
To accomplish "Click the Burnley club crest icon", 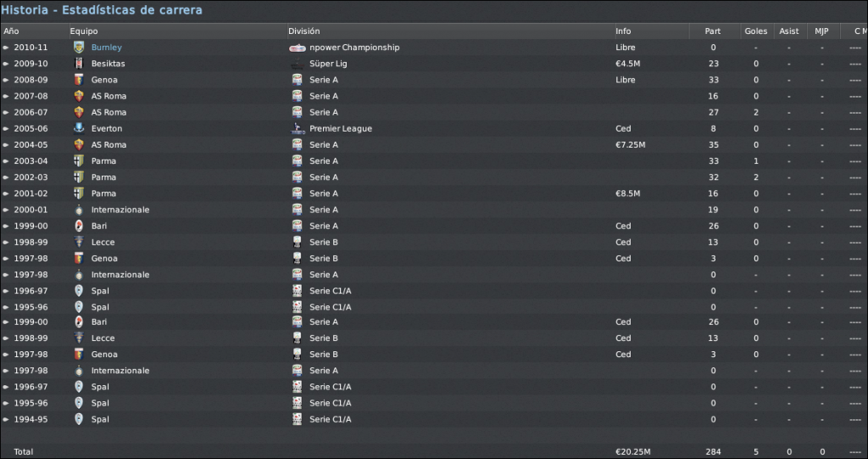I will pos(79,48).
